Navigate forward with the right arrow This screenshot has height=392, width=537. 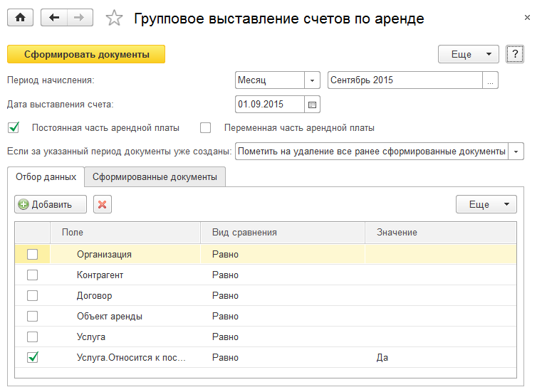80,18
